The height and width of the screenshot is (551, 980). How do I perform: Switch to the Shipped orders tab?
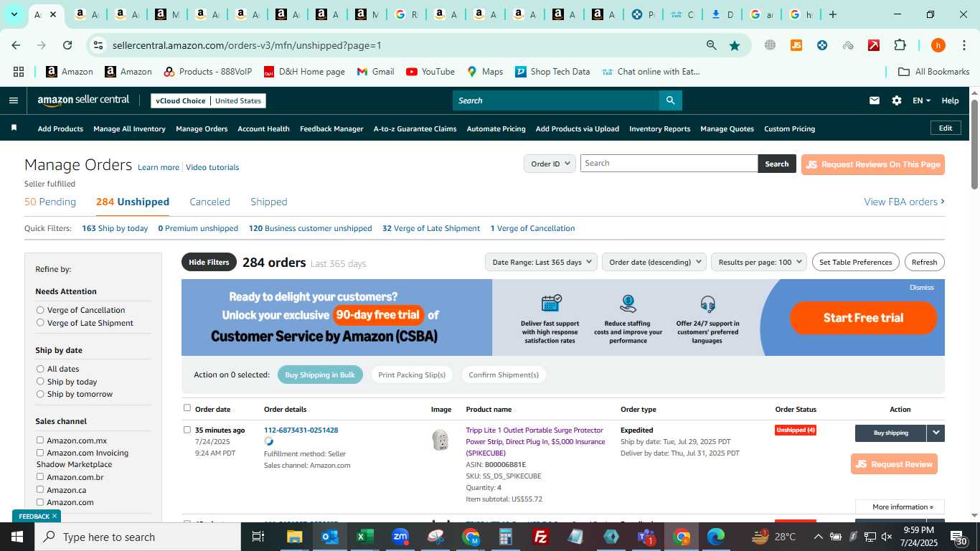pos(268,202)
